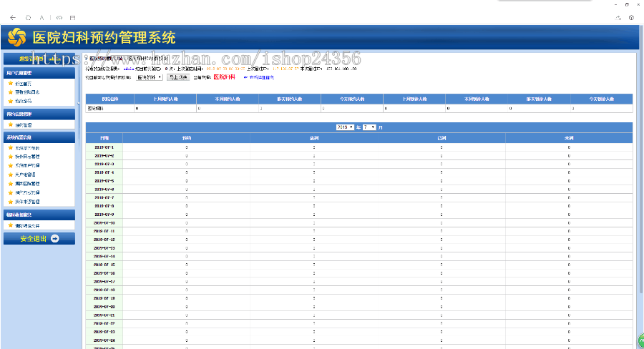Click the star icon beside 修改密码
Image resolution: width=644 pixels, height=349 pixels.
(11, 101)
